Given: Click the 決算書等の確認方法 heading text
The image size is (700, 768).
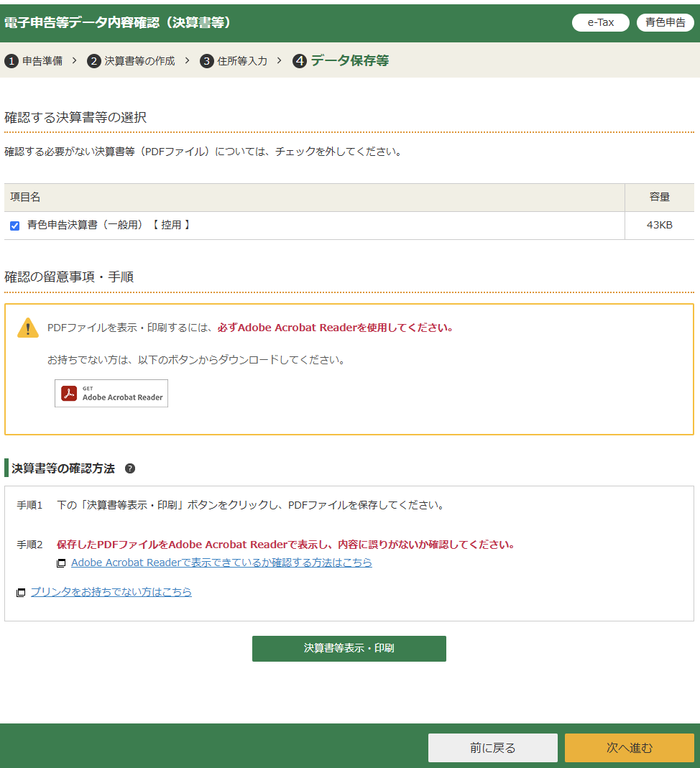Looking at the screenshot, I should [63, 468].
